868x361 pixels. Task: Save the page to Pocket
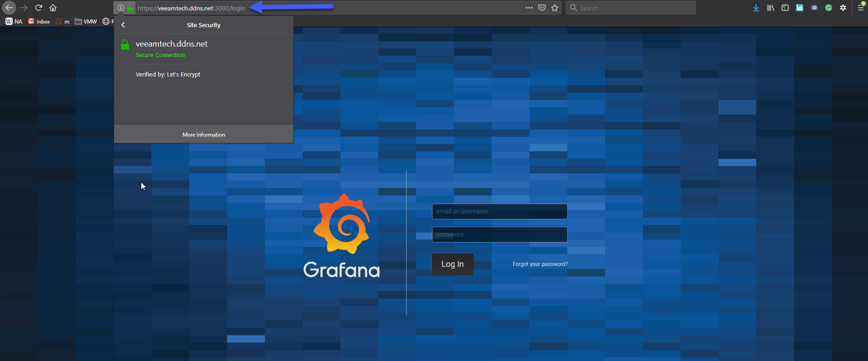(x=542, y=8)
